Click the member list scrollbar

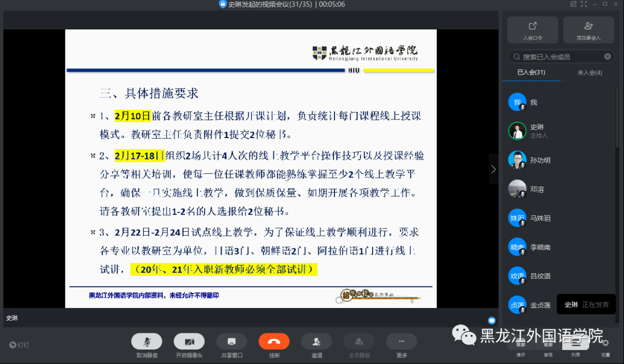617,117
